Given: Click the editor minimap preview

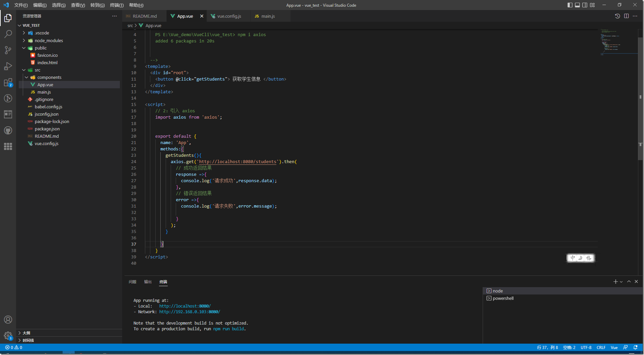Looking at the screenshot, I should pos(619,42).
